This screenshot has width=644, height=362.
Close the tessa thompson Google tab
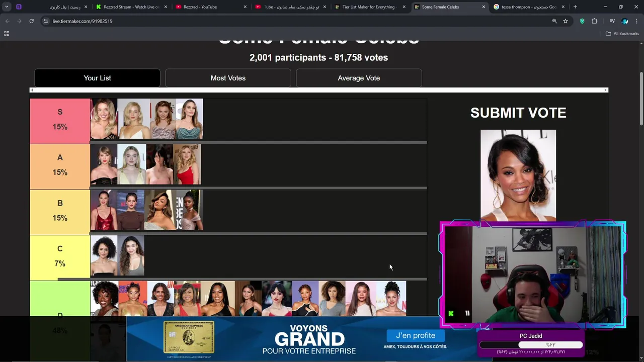[x=563, y=7]
